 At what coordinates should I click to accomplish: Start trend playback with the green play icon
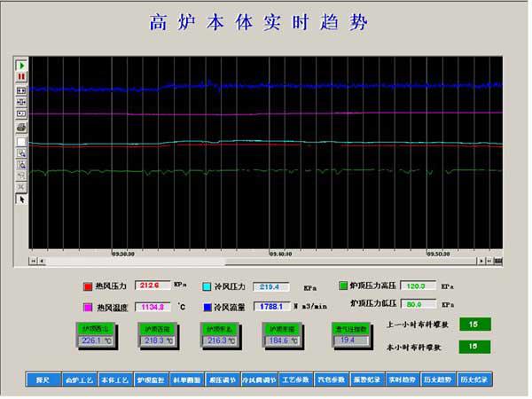tap(21, 66)
